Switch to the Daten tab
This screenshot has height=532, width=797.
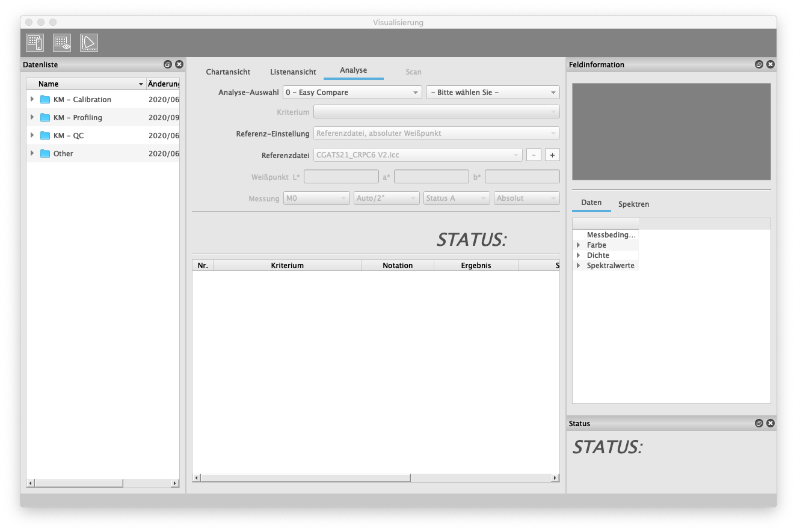point(591,203)
